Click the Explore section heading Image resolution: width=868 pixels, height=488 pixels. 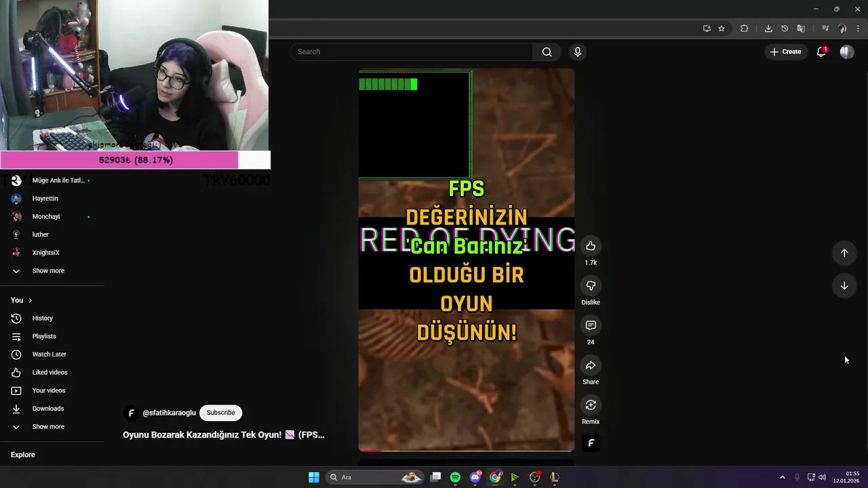(x=23, y=455)
